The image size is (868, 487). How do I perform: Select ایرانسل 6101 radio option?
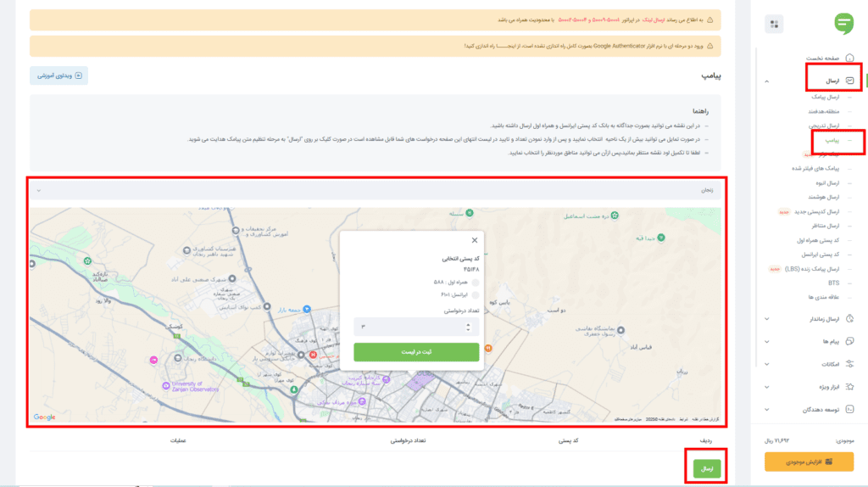[x=475, y=295]
